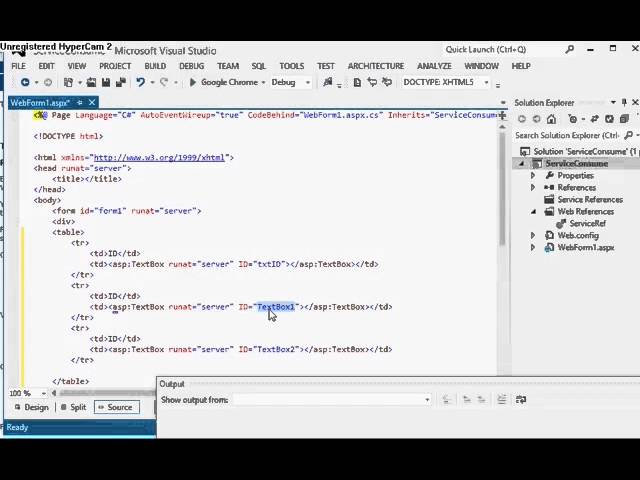Viewport: 640px width, 480px height.
Task: Click Solution Explorer Back icon
Action: pos(522,119)
